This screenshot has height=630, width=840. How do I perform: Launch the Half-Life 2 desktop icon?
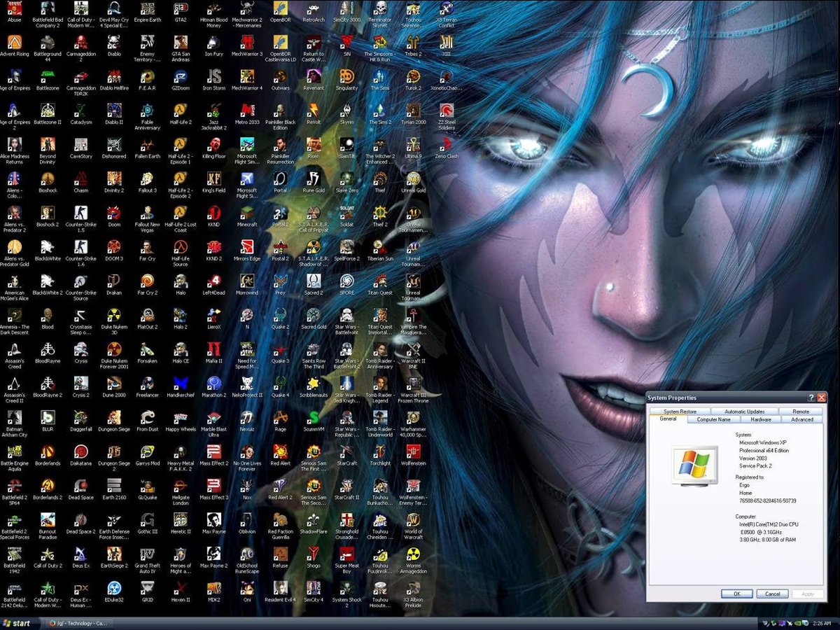181,114
